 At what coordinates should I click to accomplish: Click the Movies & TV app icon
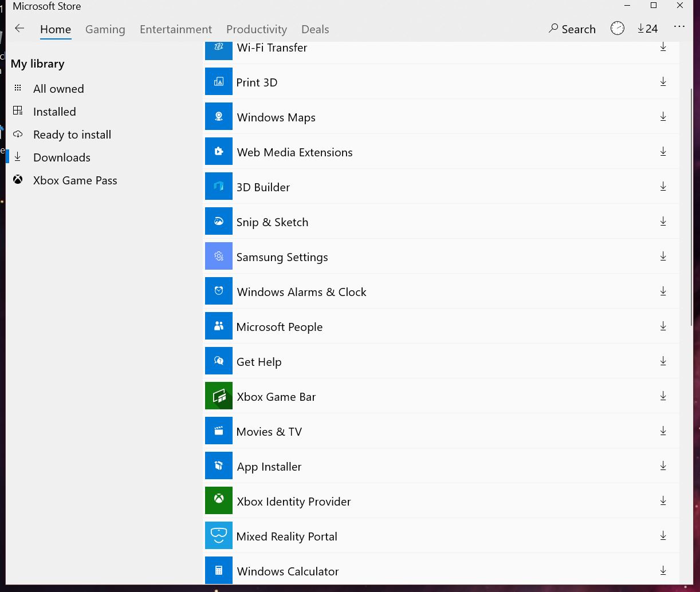(x=219, y=431)
